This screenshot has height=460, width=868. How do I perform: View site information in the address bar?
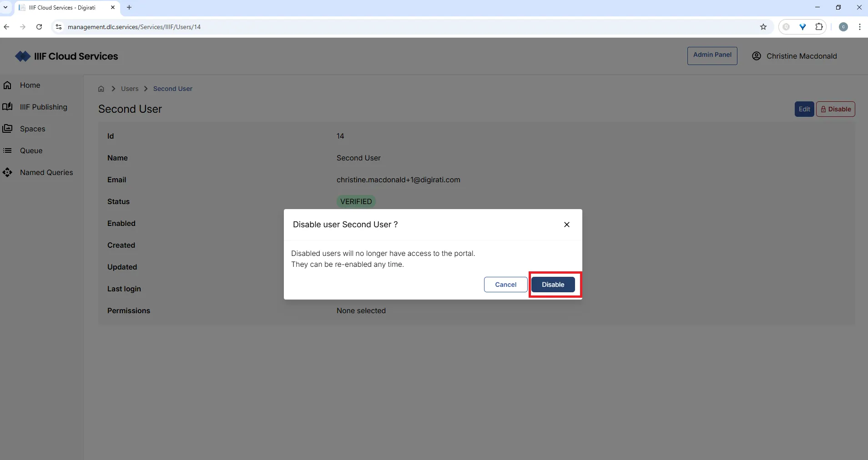58,27
